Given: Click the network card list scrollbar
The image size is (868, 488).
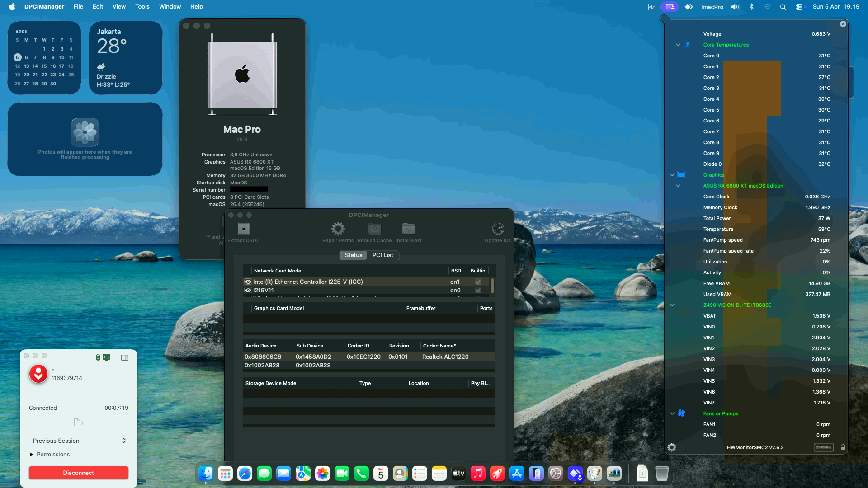Looking at the screenshot, I should [492, 286].
